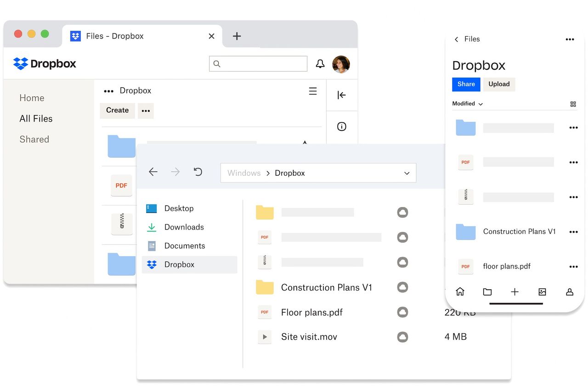Click inside the search field
This screenshot has width=588, height=386.
tap(258, 63)
